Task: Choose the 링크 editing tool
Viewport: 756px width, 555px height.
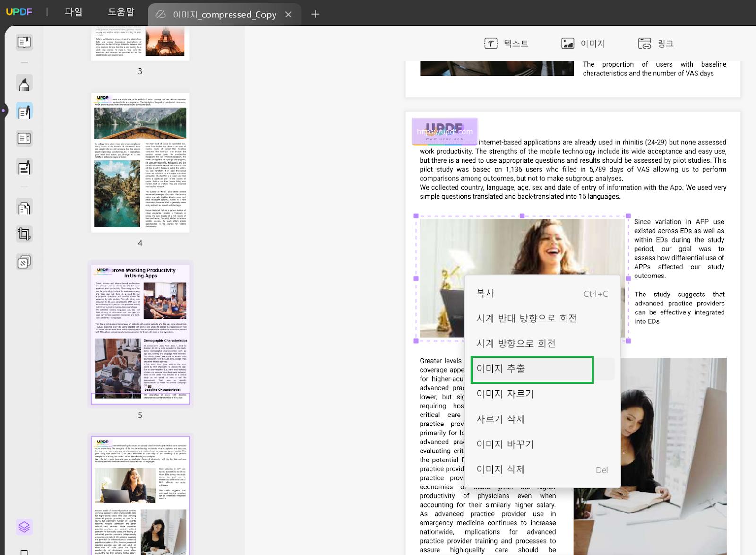Action: [x=655, y=43]
